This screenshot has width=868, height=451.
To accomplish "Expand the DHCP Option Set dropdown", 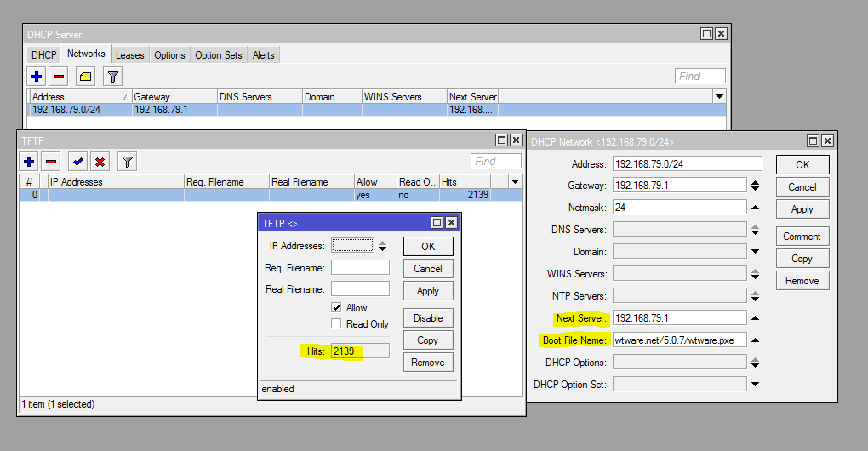I will point(755,385).
